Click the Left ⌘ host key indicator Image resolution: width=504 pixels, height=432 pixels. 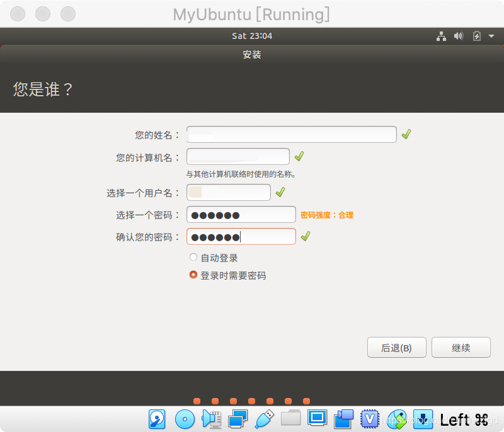pyautogui.click(x=464, y=420)
